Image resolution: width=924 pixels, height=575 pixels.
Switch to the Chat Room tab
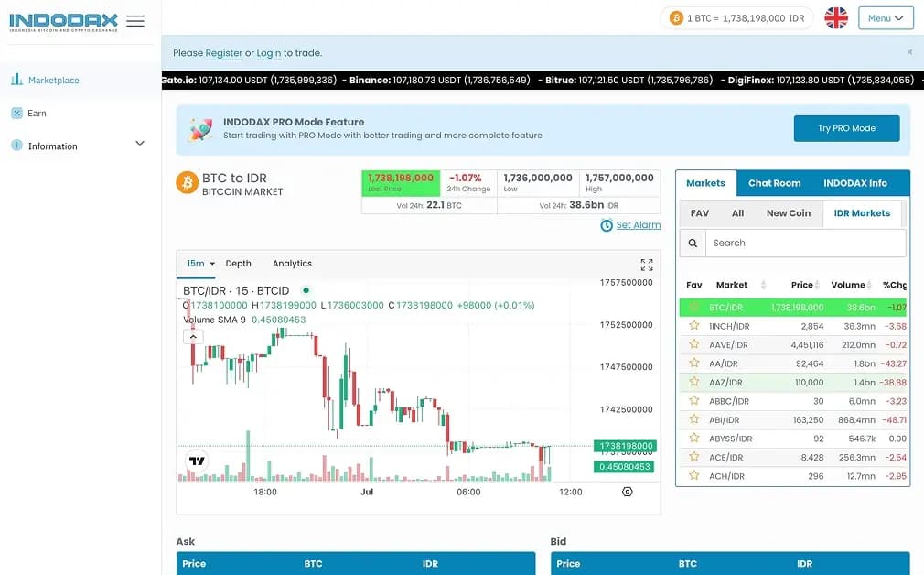774,183
